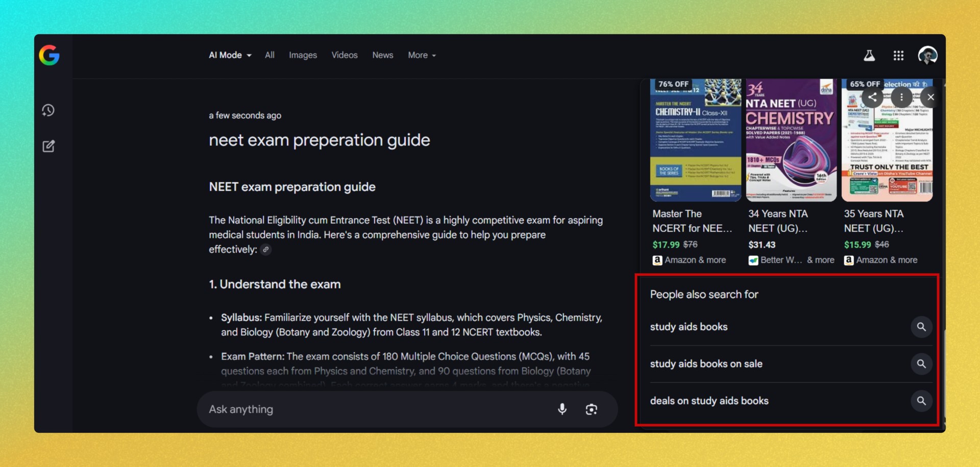Open Search Labs flask icon

[869, 56]
